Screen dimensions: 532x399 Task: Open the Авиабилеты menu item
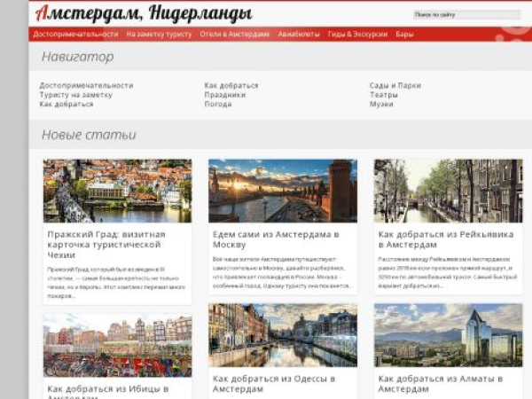click(299, 35)
